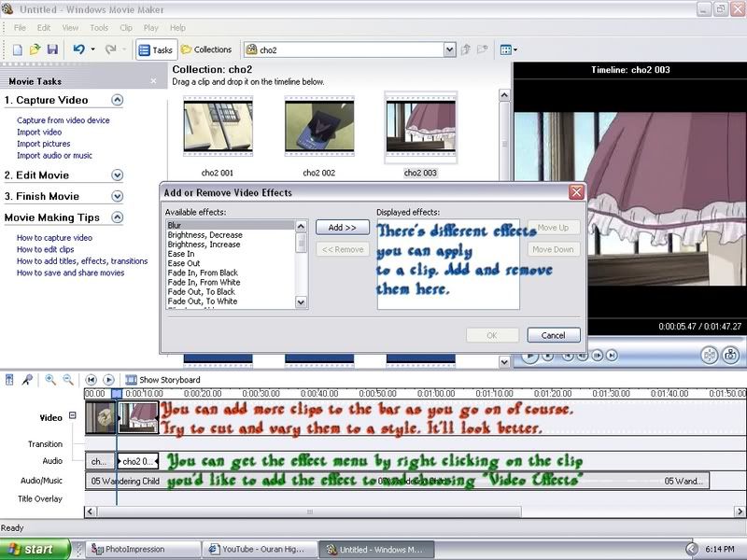Open How to edit clips tip

45,249
